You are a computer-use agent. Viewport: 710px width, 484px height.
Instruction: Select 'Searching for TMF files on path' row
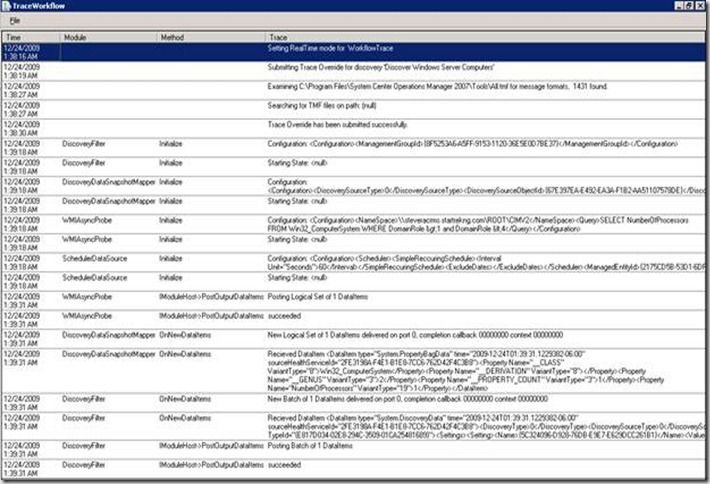pos(353,110)
